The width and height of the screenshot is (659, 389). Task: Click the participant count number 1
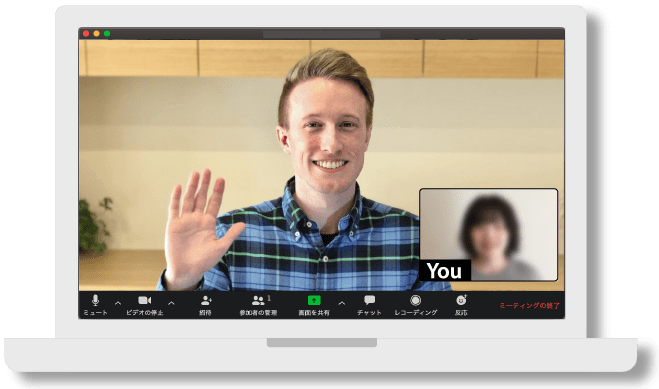click(x=269, y=298)
